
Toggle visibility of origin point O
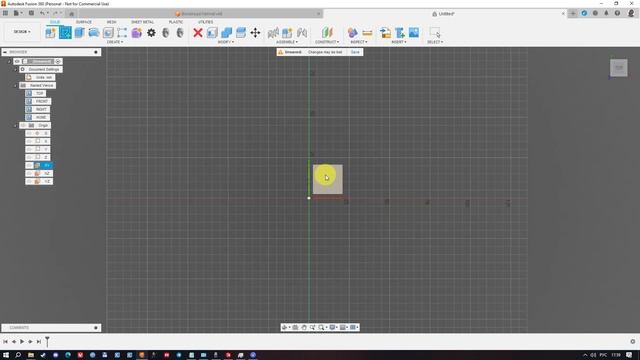(29, 133)
